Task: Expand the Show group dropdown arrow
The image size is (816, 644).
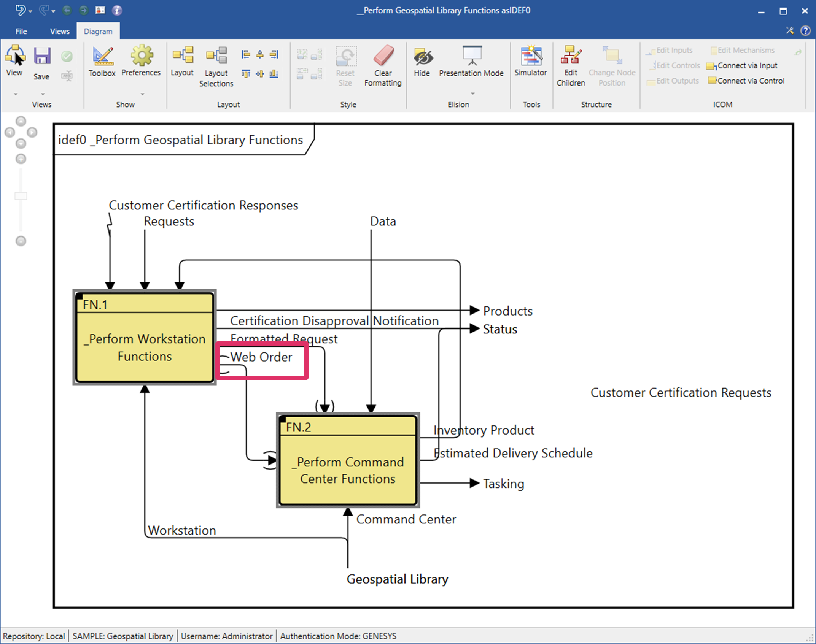Action: pyautogui.click(x=142, y=94)
